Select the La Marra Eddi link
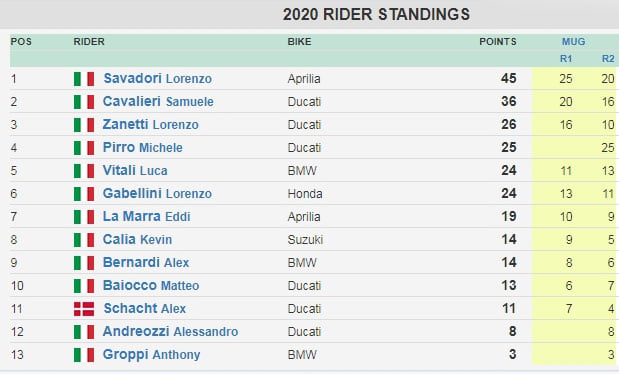 [146, 216]
